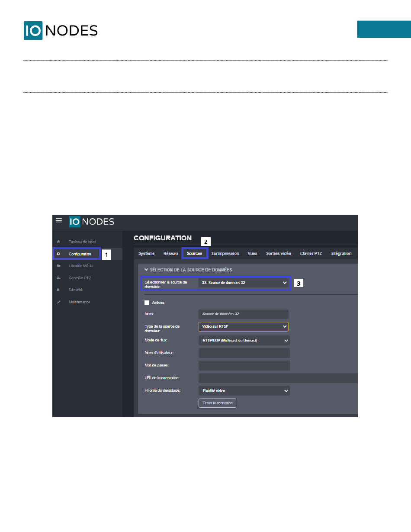This screenshot has height=532, width=411.
Task: Switch to the Système tab
Action: click(x=146, y=253)
